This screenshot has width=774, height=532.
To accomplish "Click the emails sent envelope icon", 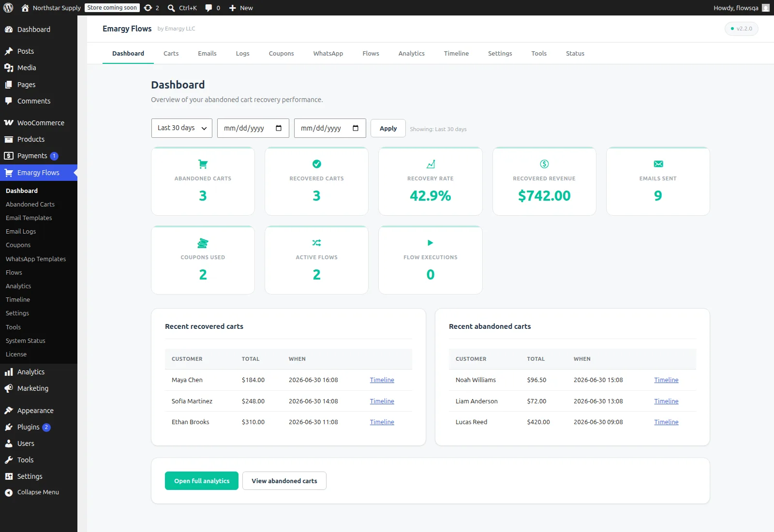I will tap(658, 164).
